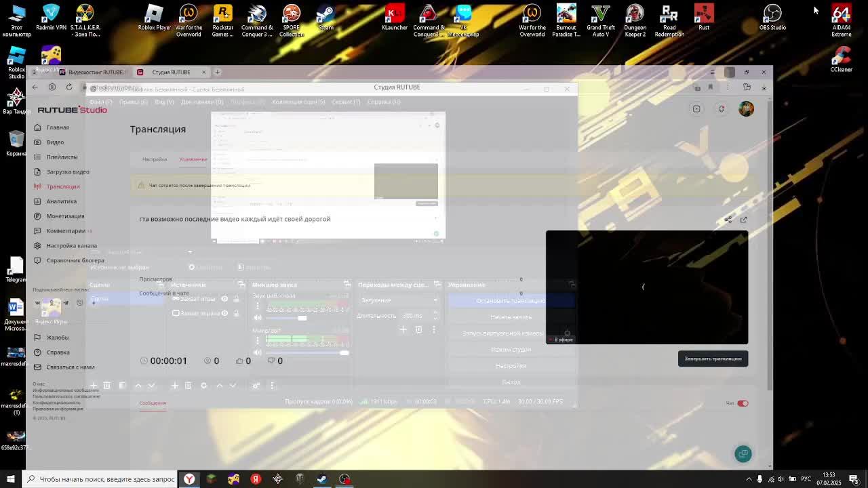Open Сервис menu in OBS
This screenshot has width=868, height=488.
346,102
